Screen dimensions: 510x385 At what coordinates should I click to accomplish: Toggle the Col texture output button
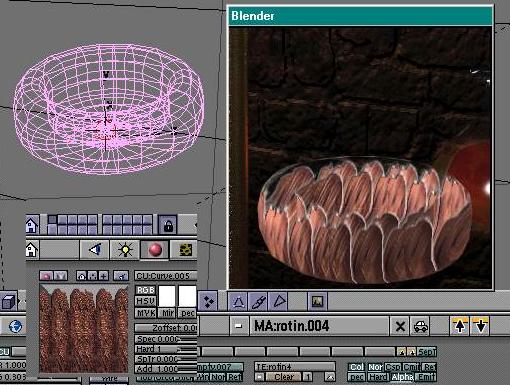click(357, 367)
